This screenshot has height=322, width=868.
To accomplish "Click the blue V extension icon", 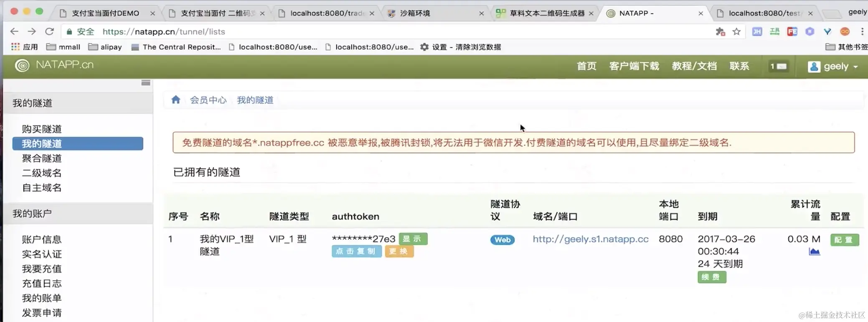I will point(827,32).
